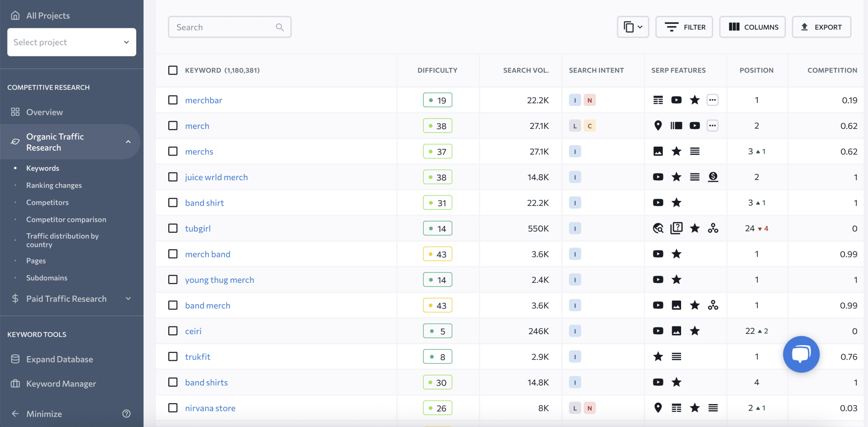Expand the Paid Traffic Research section
The image size is (868, 427).
(x=128, y=299)
